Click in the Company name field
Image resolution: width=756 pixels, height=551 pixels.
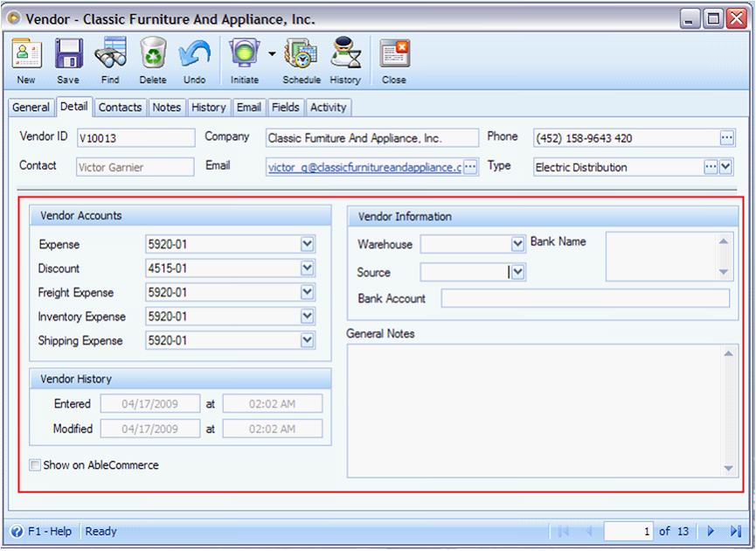point(372,138)
